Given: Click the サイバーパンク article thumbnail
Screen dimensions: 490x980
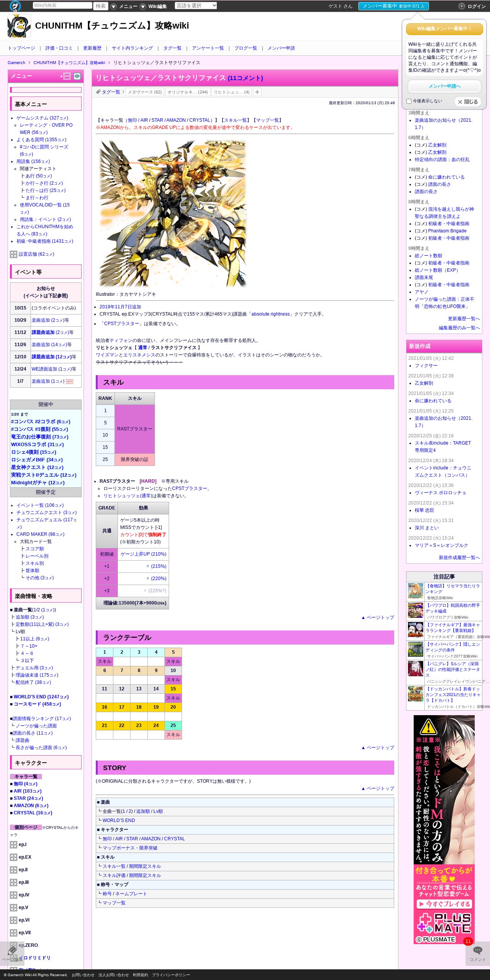Looking at the screenshot, I should pos(416,650).
